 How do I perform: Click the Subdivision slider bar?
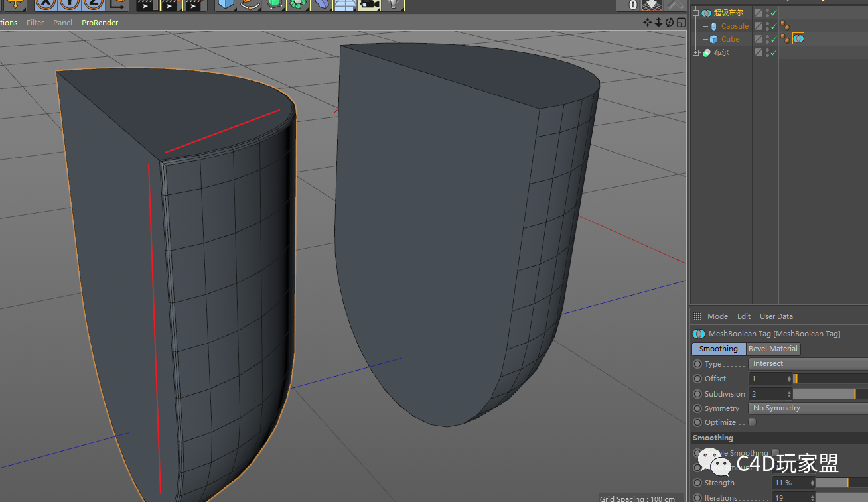click(830, 394)
